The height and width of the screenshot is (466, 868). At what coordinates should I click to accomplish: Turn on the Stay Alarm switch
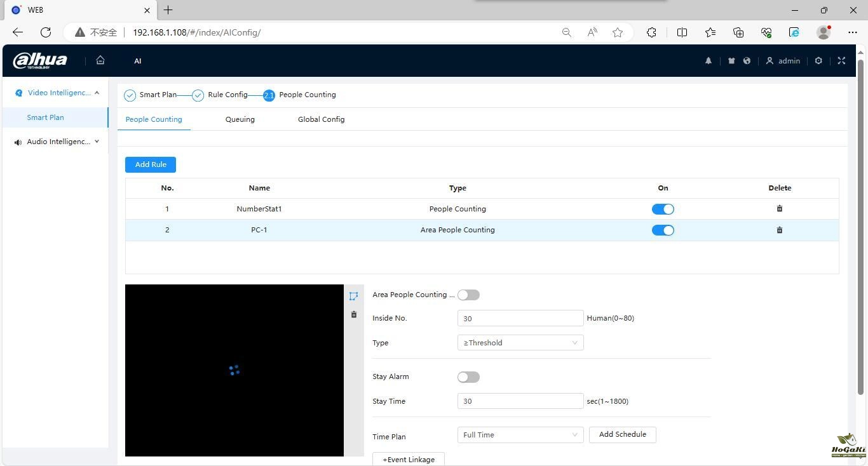pos(468,377)
